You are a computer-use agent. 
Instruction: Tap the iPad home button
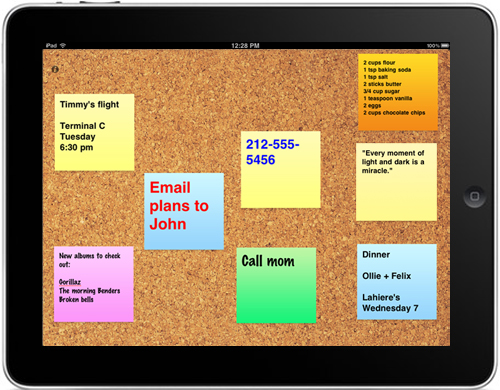coord(474,197)
